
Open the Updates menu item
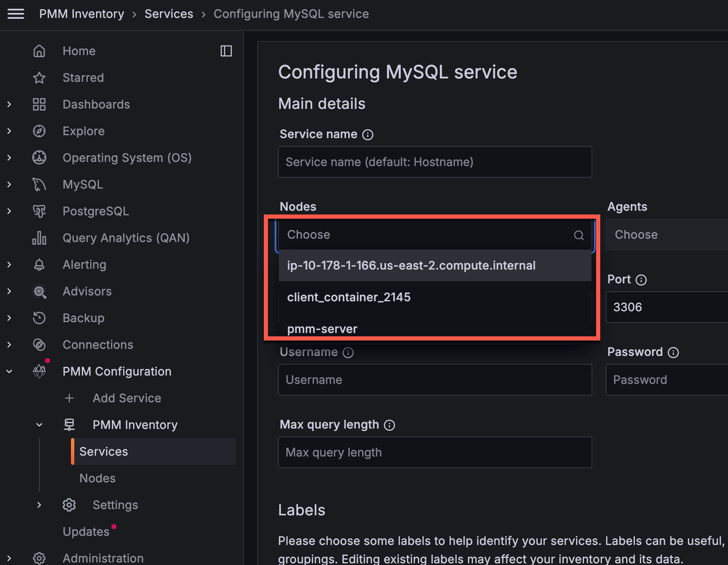click(x=86, y=532)
